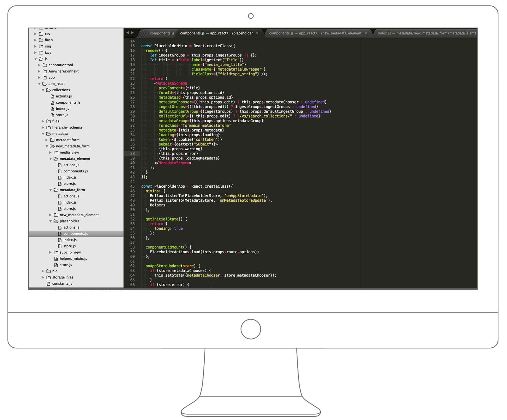Go to next tab with right arrow
507x420 pixels.
132,33
